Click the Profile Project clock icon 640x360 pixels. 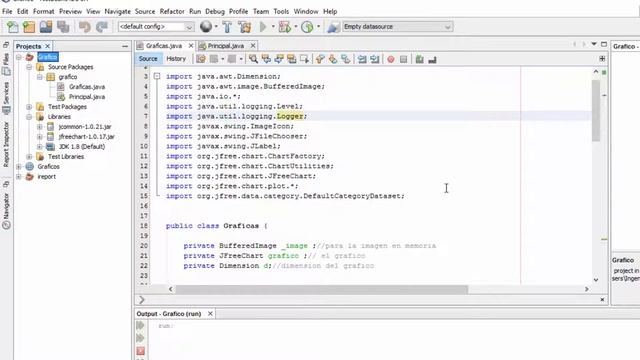(x=307, y=27)
